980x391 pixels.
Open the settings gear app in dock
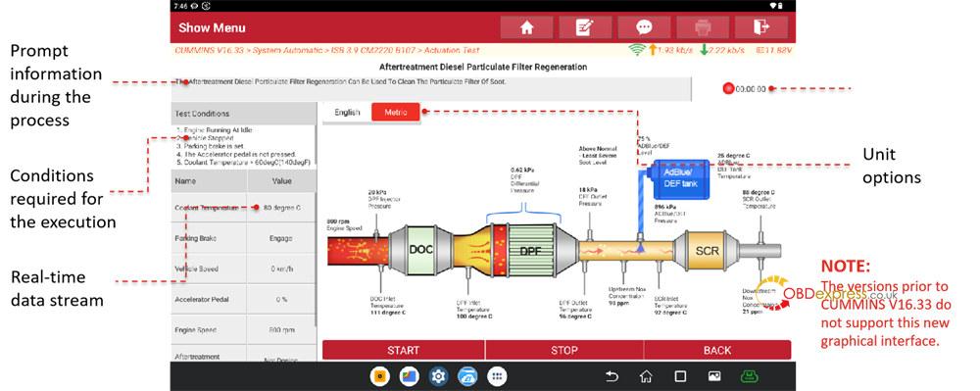439,376
